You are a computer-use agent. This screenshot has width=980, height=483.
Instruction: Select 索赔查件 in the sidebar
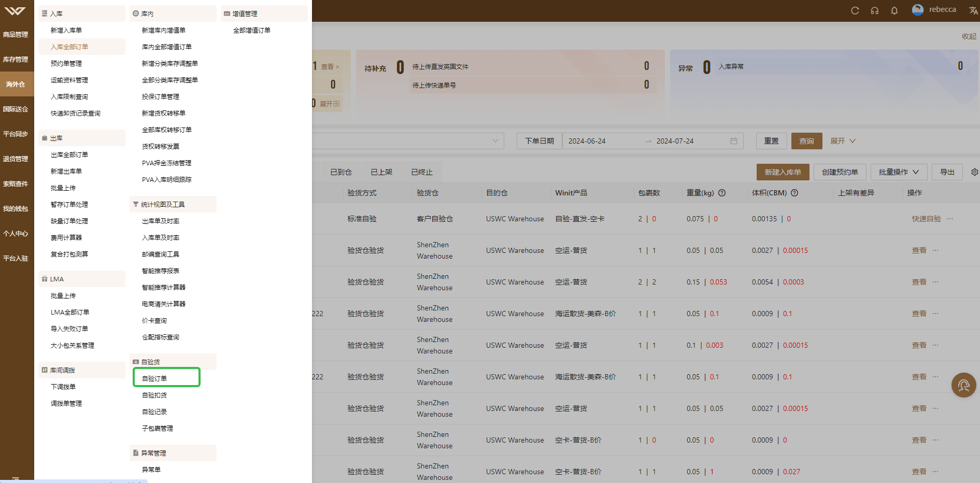pyautogui.click(x=16, y=184)
